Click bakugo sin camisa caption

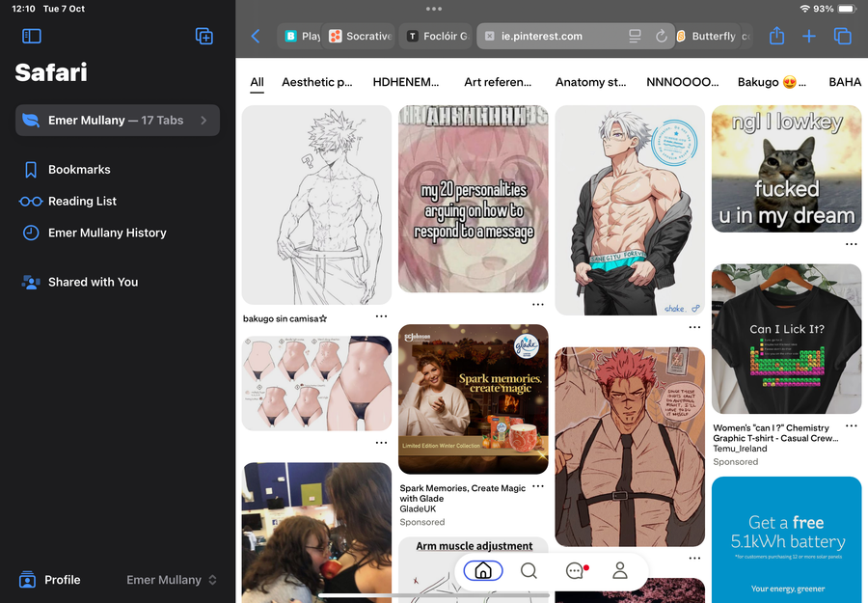pyautogui.click(x=285, y=318)
